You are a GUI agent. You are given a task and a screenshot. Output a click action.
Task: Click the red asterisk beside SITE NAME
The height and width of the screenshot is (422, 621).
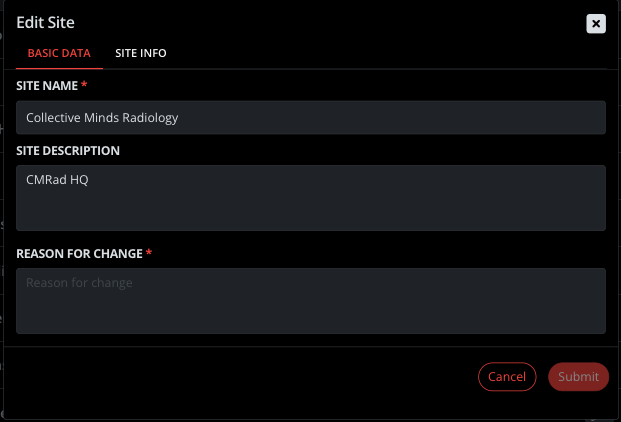coord(84,84)
